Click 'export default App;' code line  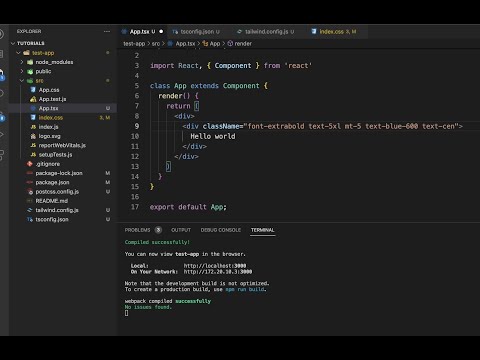(x=188, y=207)
